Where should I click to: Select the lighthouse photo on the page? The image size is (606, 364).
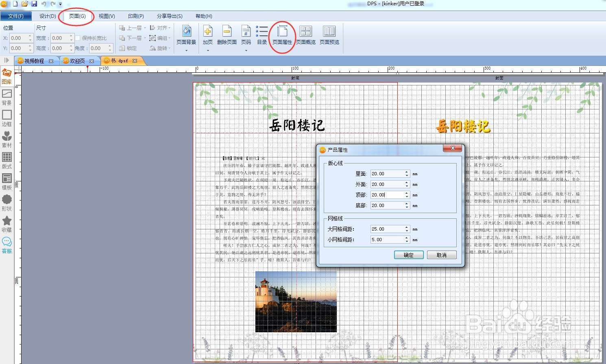coord(296,301)
